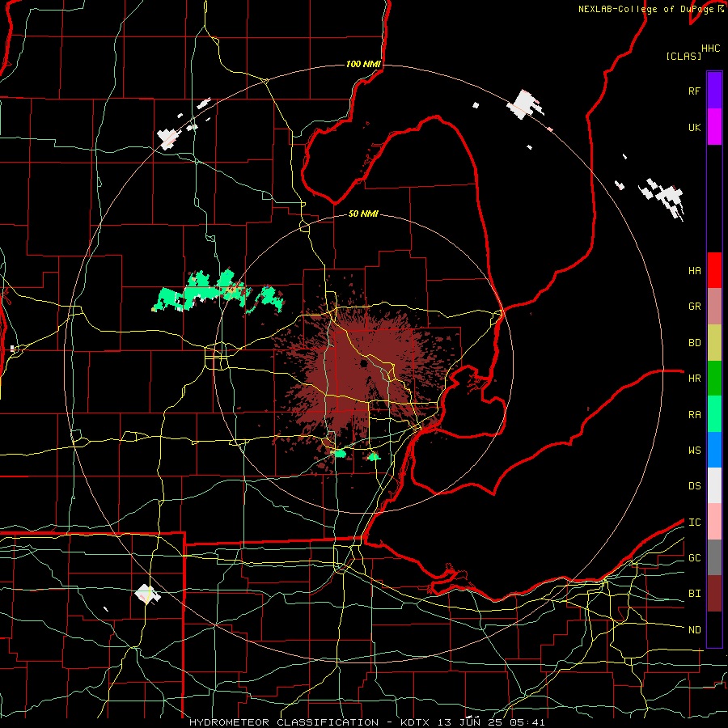Click the UK magenta legend swatch
The height and width of the screenshot is (728, 728).
click(714, 127)
